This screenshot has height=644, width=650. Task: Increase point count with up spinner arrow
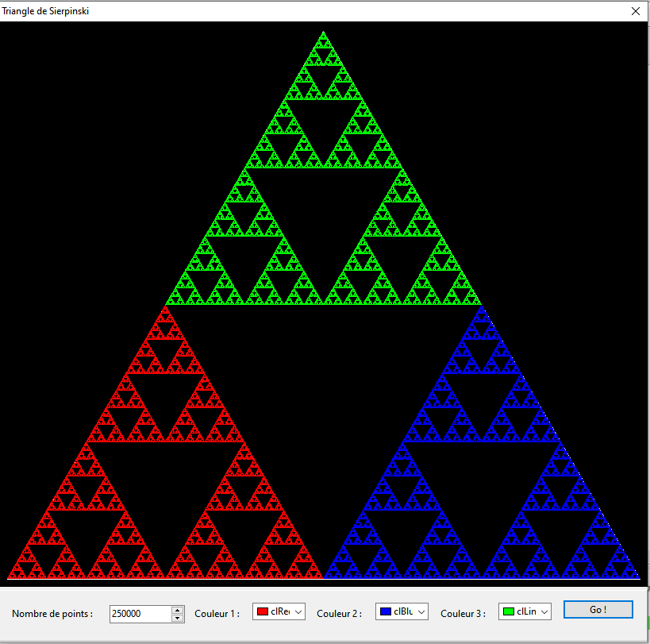[x=178, y=610]
